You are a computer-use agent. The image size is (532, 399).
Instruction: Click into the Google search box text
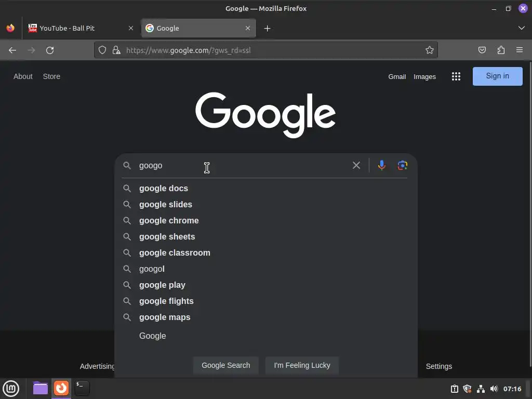[243, 166]
